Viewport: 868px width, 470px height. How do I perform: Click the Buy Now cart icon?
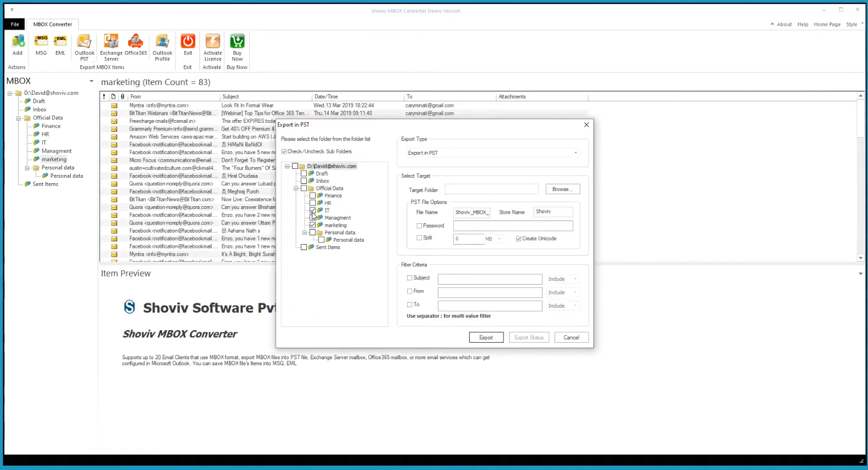point(237,42)
